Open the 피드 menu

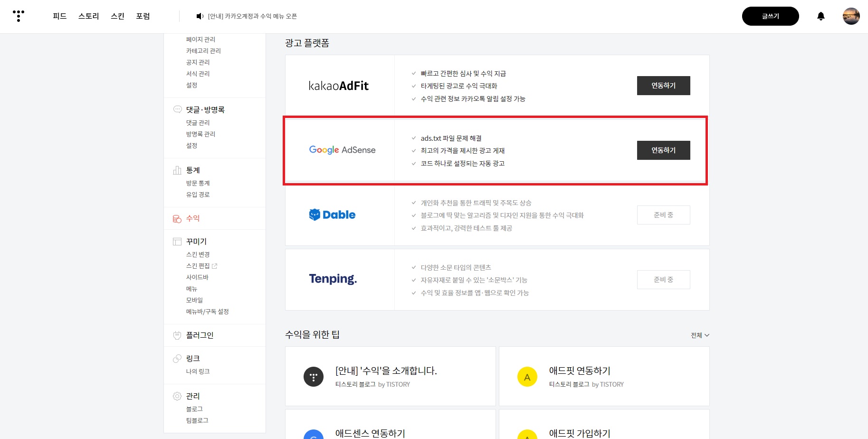(60, 16)
